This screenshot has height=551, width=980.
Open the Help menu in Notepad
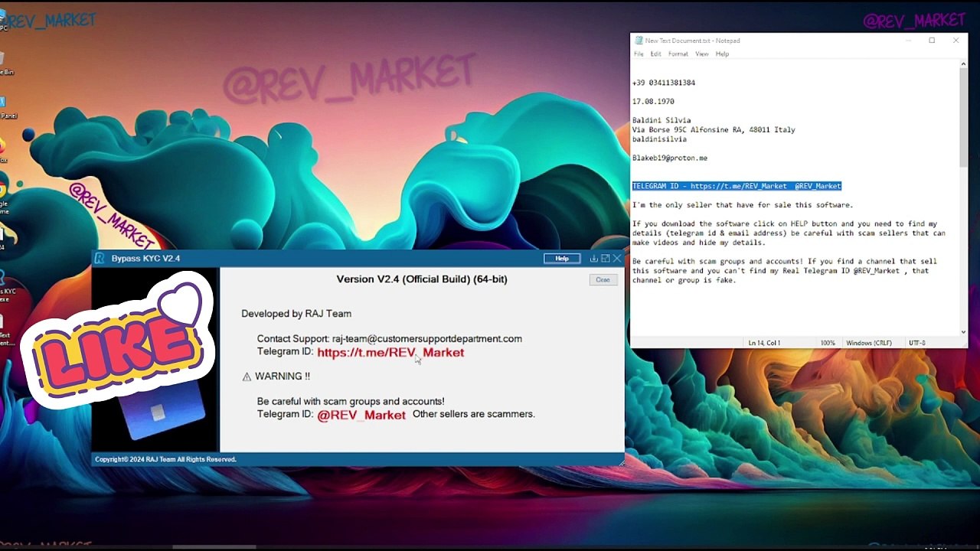(x=722, y=54)
